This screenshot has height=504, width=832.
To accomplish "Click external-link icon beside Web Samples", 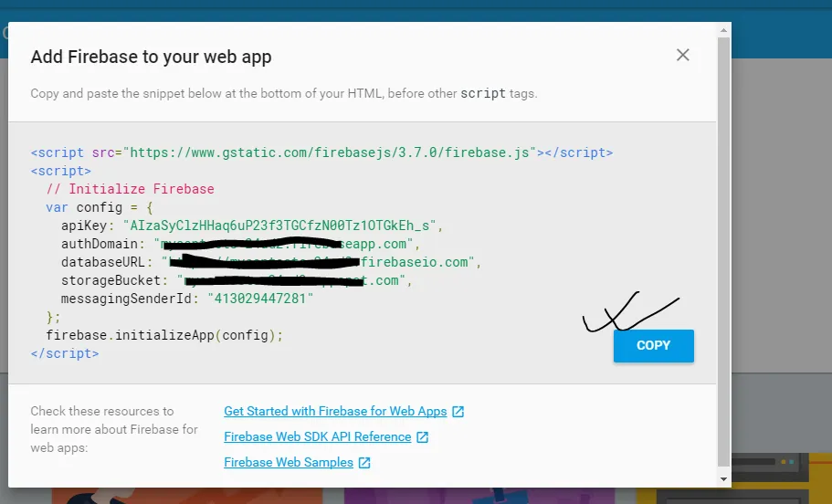I will [364, 463].
